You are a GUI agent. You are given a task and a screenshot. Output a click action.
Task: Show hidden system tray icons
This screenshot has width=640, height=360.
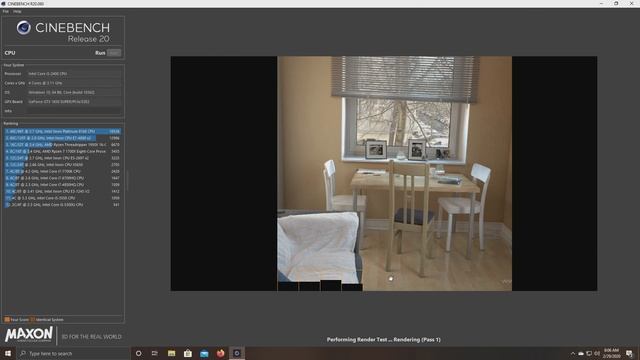click(573, 353)
